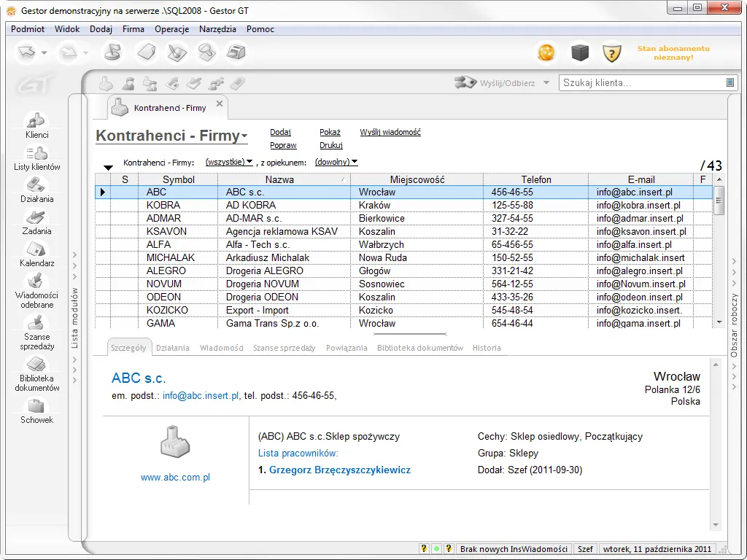Open the Firma menu
The image size is (747, 560).
click(x=133, y=29)
